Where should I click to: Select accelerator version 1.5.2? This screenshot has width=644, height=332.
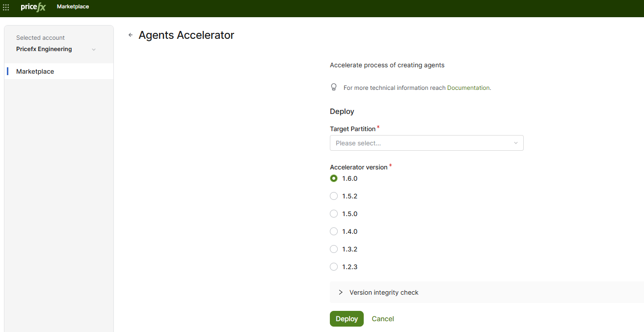coord(334,196)
